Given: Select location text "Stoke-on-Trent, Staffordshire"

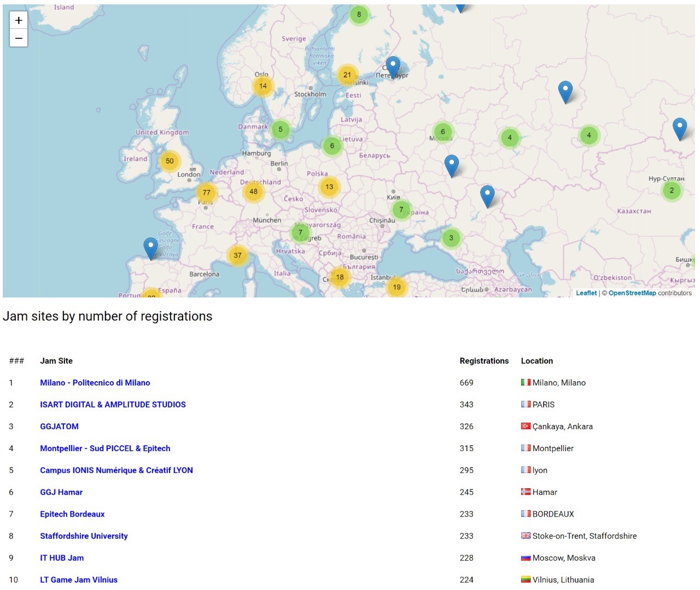Looking at the screenshot, I should tap(585, 536).
